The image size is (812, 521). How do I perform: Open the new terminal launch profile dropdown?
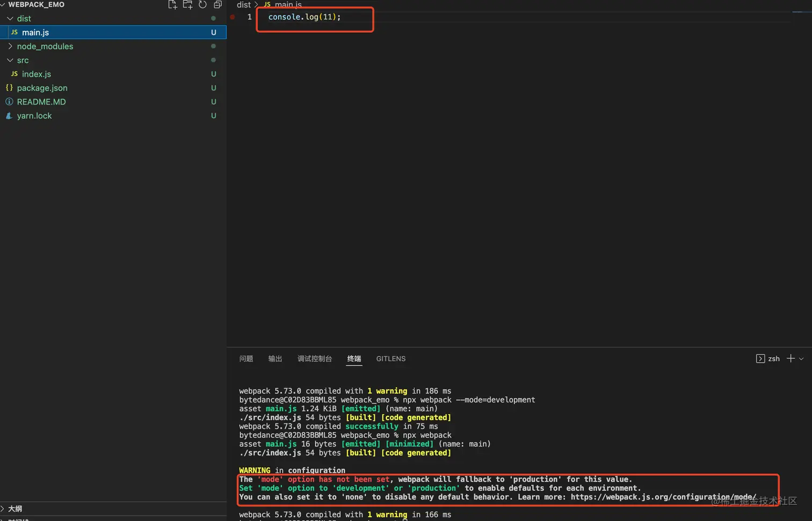pos(801,358)
